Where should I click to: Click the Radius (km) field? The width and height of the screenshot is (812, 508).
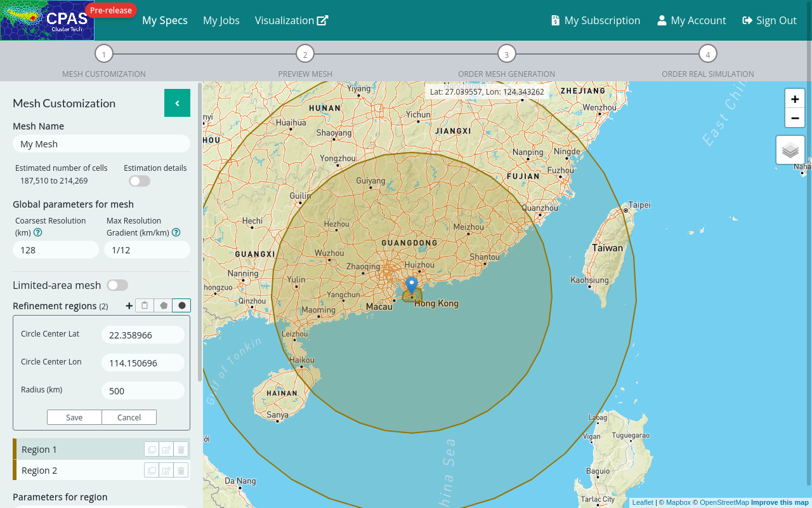pos(143,391)
